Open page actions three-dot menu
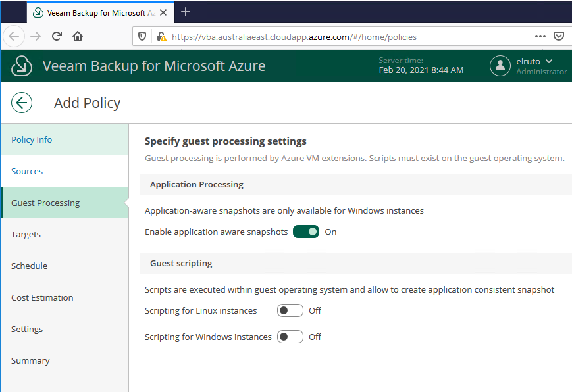Screen dimensions: 572x392 540,37
